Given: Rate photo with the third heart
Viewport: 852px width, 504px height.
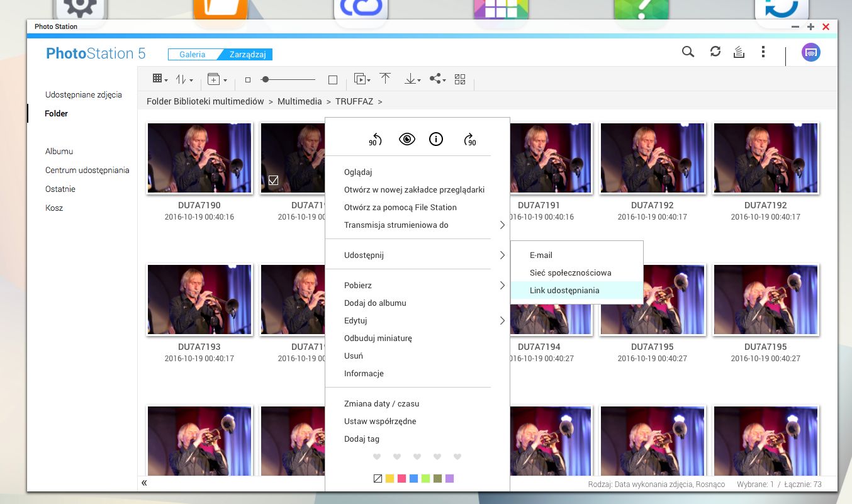Looking at the screenshot, I should [x=417, y=456].
